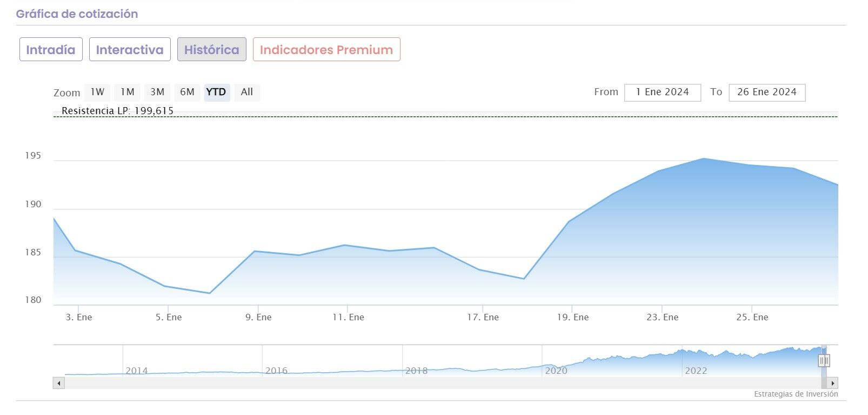Viewport: 868px width, 415px height.
Task: Switch to the Intradía tab
Action: point(51,49)
